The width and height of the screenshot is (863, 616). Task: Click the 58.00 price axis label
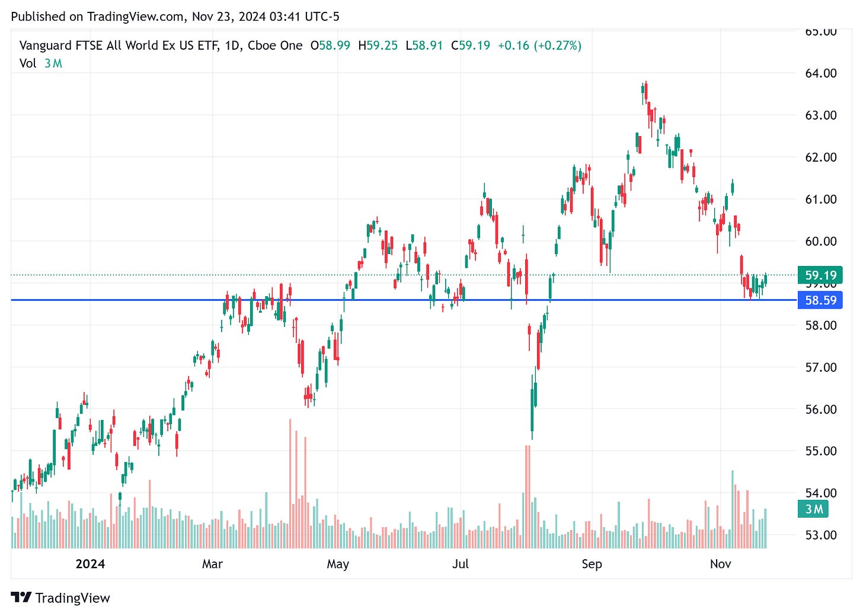[821, 325]
